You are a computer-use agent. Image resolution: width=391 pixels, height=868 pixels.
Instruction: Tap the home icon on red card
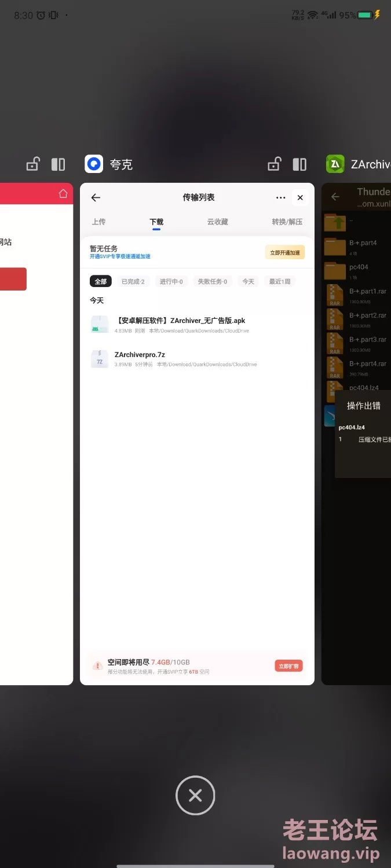63,194
